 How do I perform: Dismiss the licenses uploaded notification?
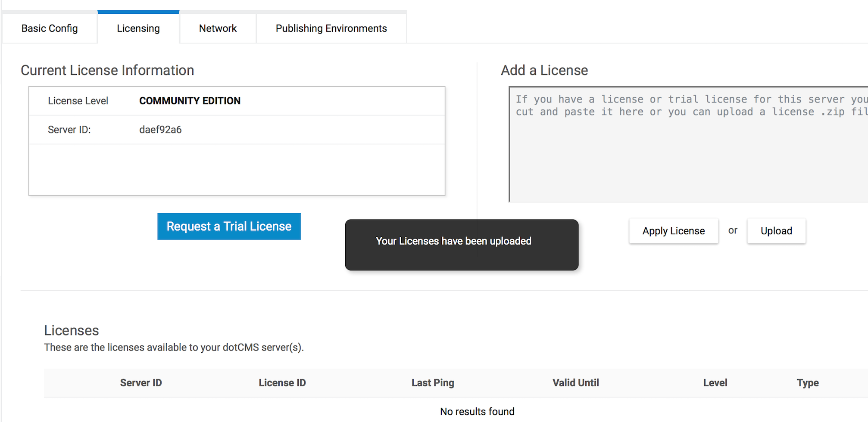[x=462, y=244]
